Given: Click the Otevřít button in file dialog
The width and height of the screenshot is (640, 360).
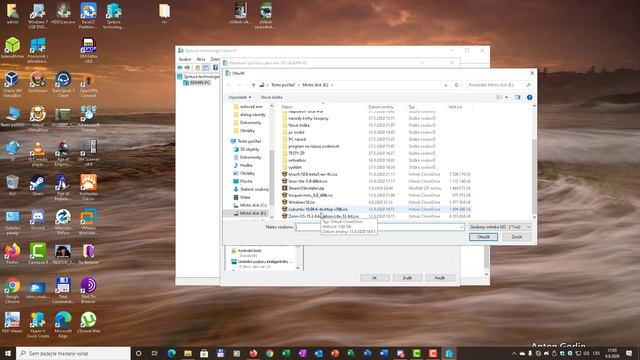Looking at the screenshot, I should (483, 237).
